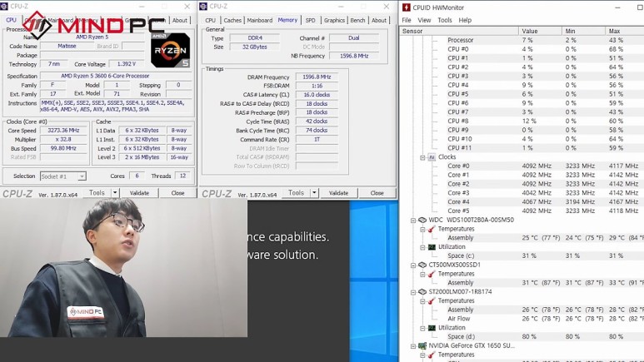Screen dimensions: 644x362
Task: Switch to Caches tab in Memory CPU-Z window
Action: click(232, 20)
